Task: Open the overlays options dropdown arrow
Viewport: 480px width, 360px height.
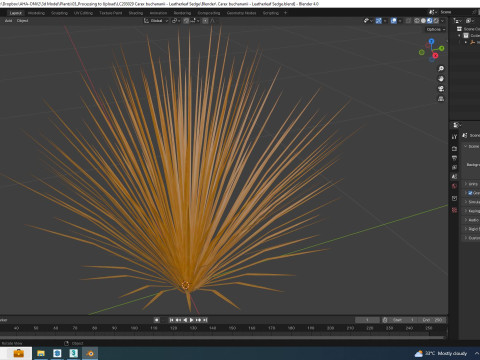Action: coord(400,21)
